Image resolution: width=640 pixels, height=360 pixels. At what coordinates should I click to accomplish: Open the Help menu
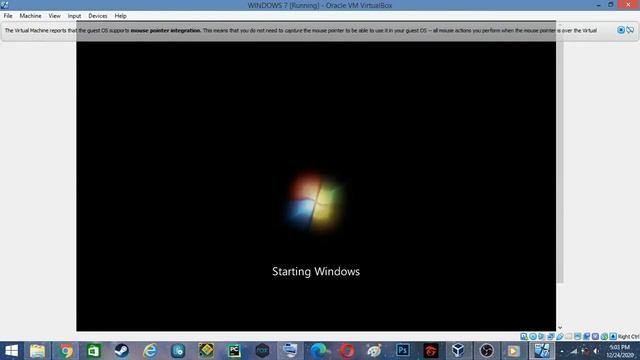pyautogui.click(x=120, y=16)
